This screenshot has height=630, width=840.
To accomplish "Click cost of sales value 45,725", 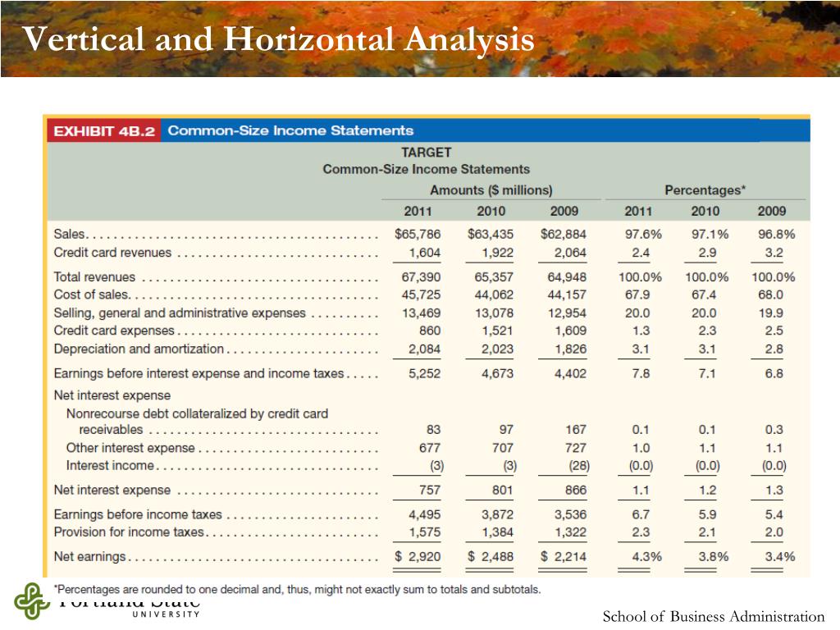I will click(x=421, y=294).
